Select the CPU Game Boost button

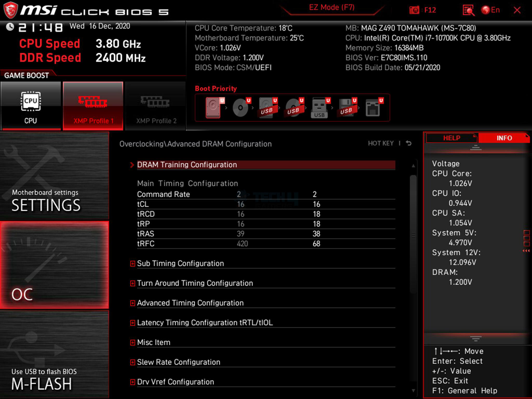tap(31, 106)
